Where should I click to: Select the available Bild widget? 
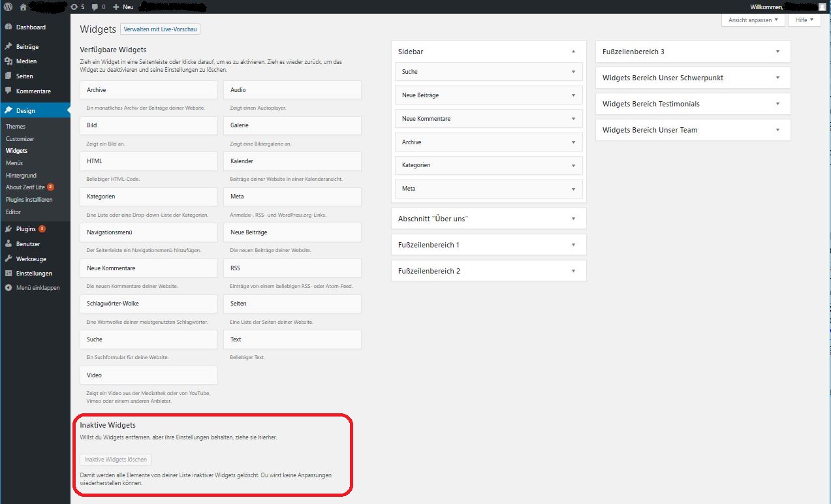click(x=149, y=125)
